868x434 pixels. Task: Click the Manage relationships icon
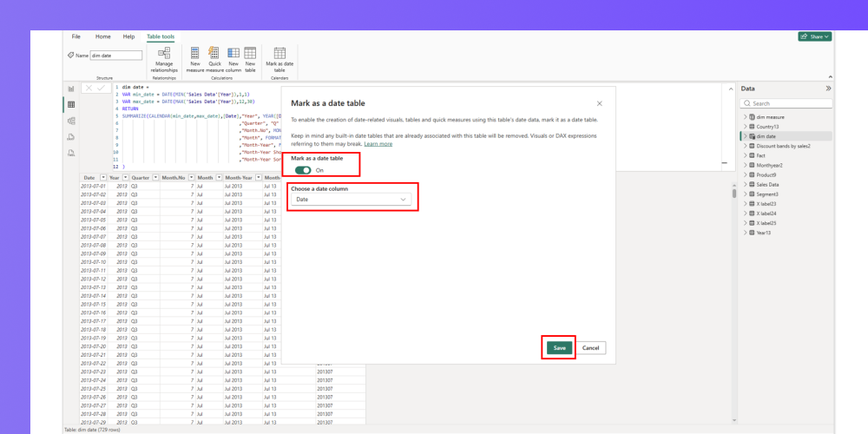click(x=164, y=53)
